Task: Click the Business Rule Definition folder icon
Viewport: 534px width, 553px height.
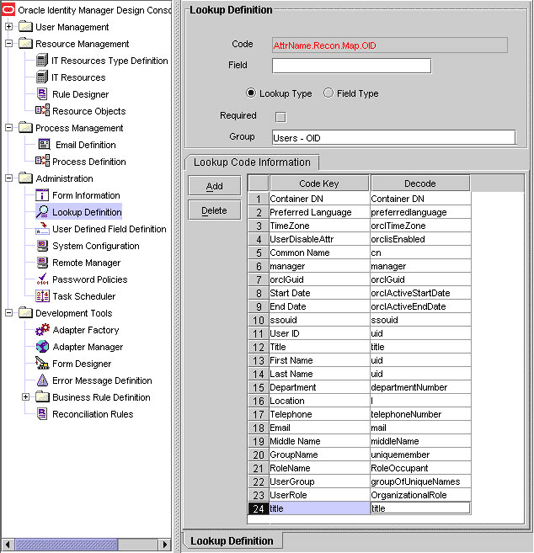Action: tap(42, 397)
